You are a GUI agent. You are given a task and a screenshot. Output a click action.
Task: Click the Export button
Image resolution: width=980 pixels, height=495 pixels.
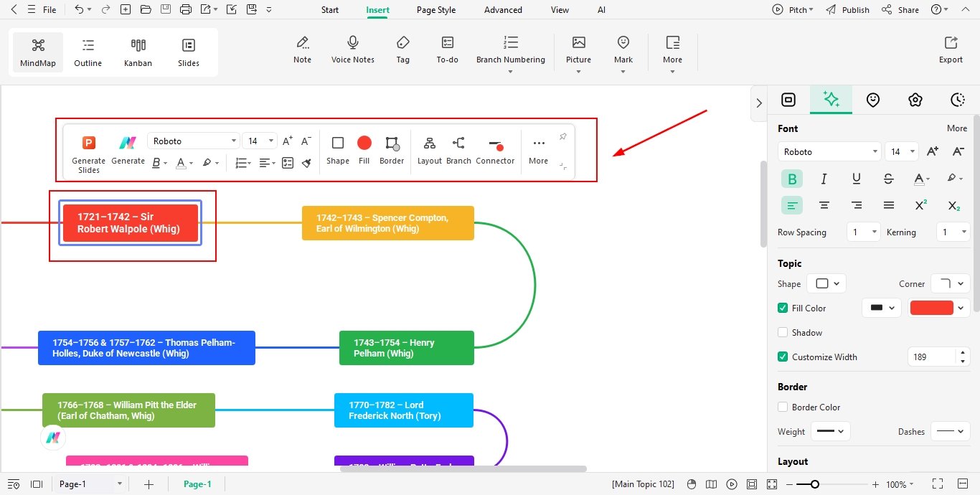951,49
